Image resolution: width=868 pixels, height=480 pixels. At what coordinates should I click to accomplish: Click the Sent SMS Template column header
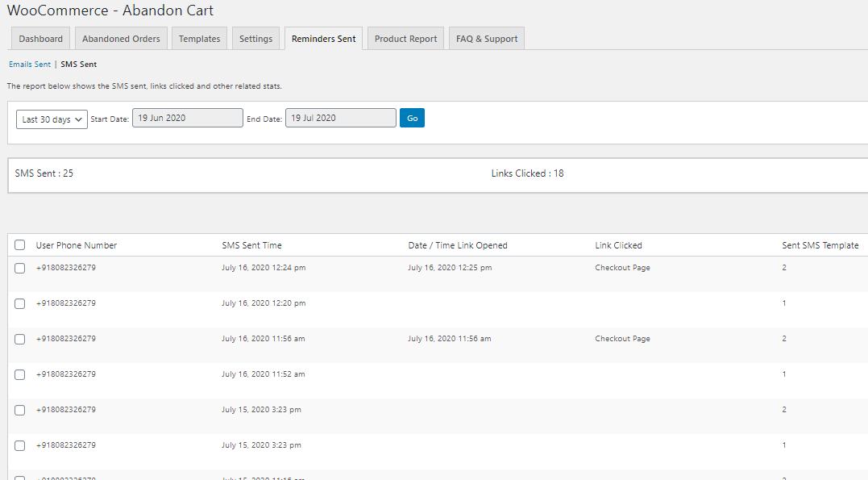click(820, 245)
